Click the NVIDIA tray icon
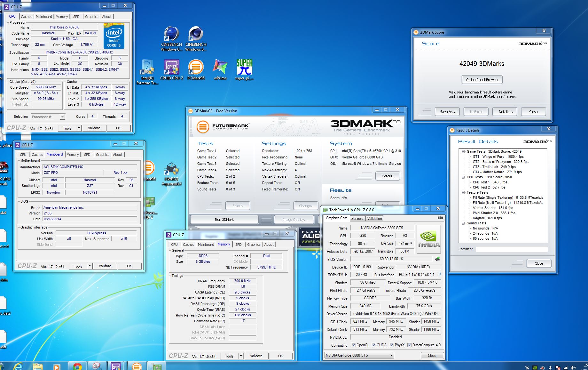The width and height of the screenshot is (588, 370). (535, 367)
